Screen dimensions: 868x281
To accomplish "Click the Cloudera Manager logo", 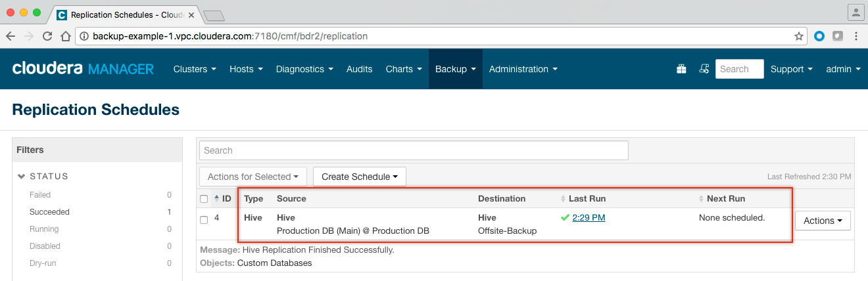I will pyautogui.click(x=83, y=69).
